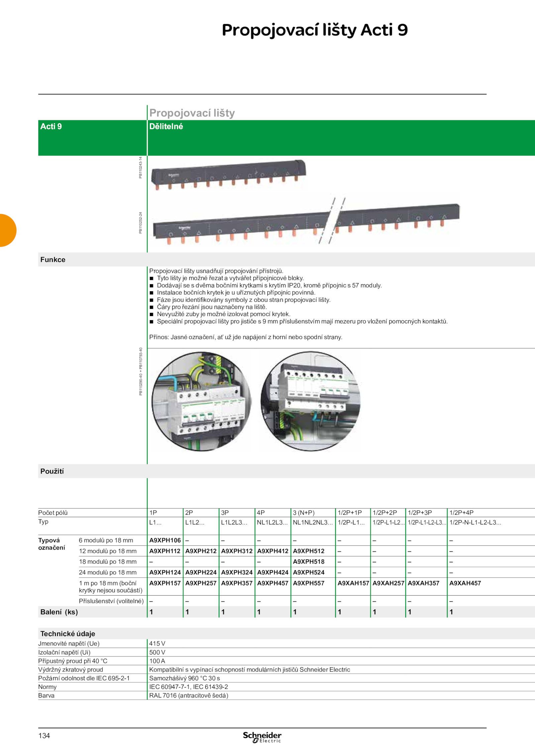Click 'Samozhášivý 960 °C 30 s' value

coord(185,678)
